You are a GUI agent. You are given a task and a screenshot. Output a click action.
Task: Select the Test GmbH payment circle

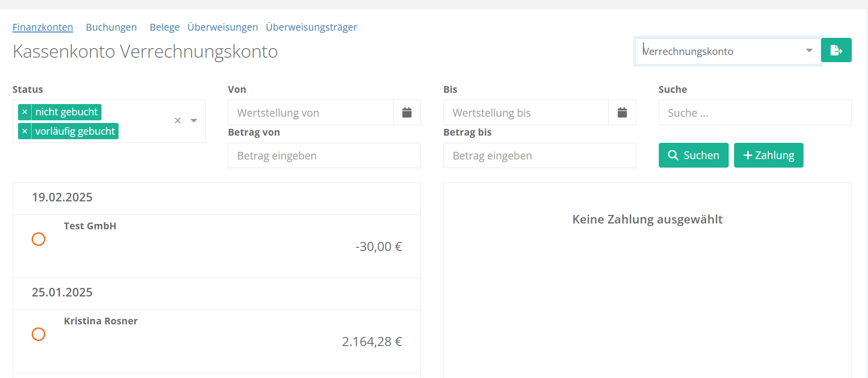(x=38, y=239)
